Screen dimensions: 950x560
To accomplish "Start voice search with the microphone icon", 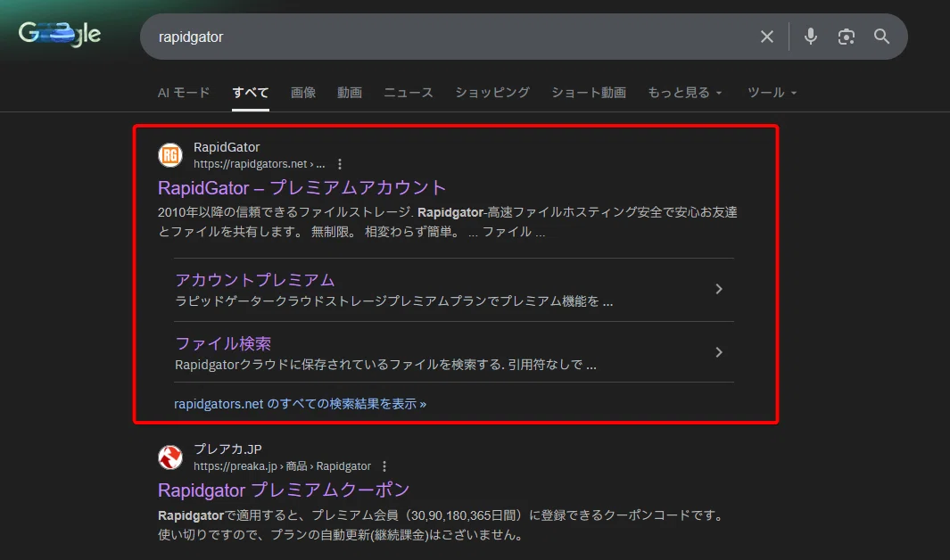I will (x=811, y=37).
